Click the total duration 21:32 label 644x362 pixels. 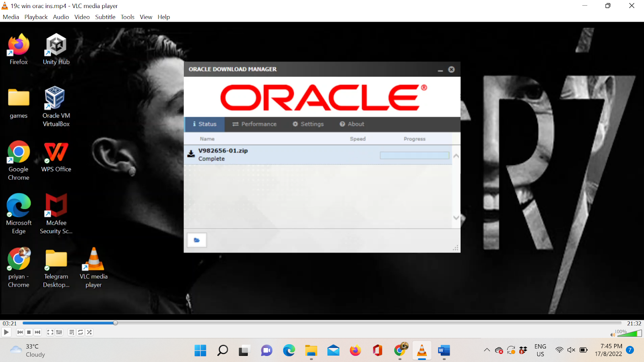click(x=634, y=323)
